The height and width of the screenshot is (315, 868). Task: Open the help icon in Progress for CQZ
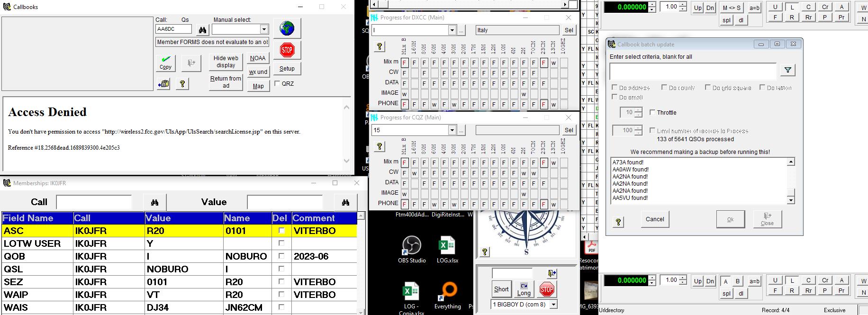pyautogui.click(x=380, y=146)
